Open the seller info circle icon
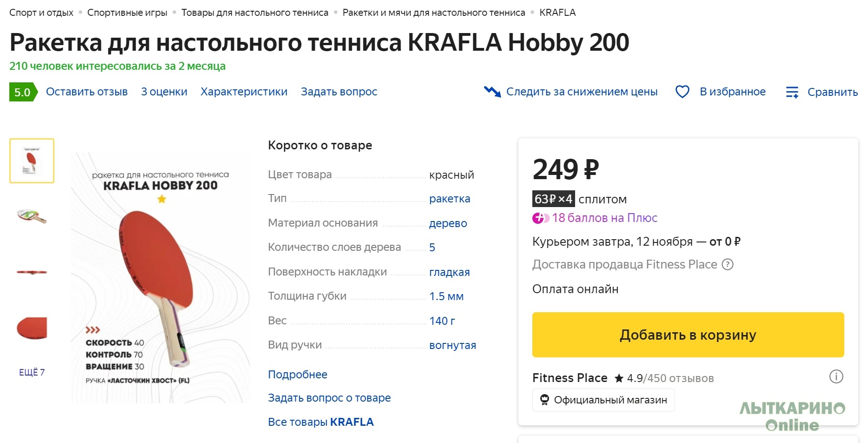 836,376
